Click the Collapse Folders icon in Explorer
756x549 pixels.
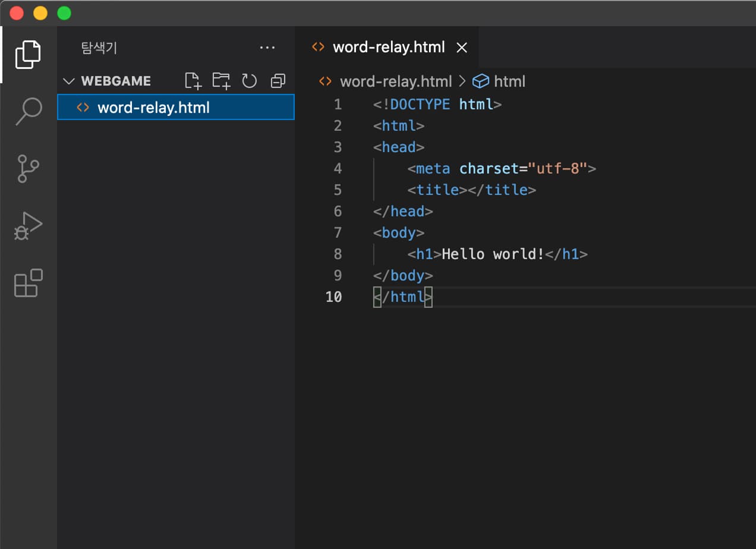coord(278,81)
